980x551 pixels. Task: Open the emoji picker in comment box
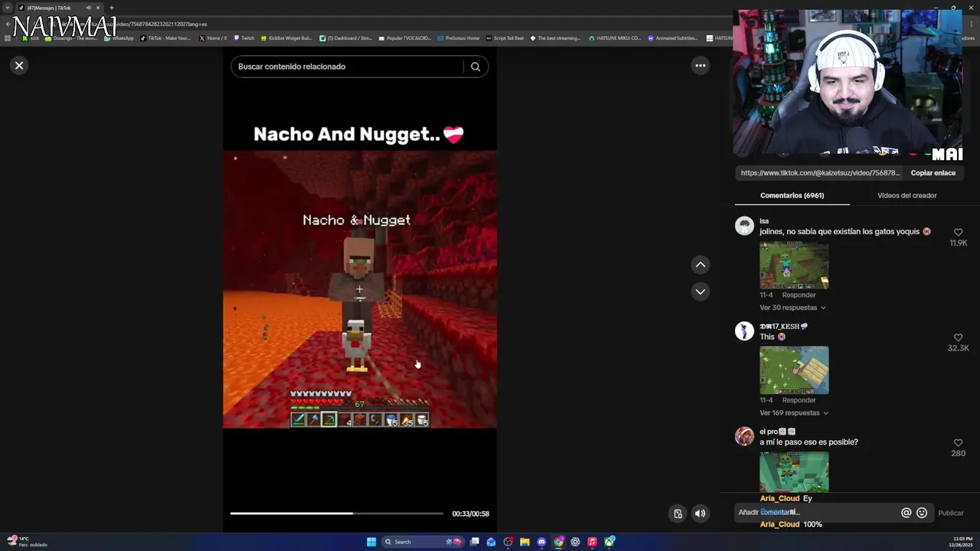click(x=922, y=513)
